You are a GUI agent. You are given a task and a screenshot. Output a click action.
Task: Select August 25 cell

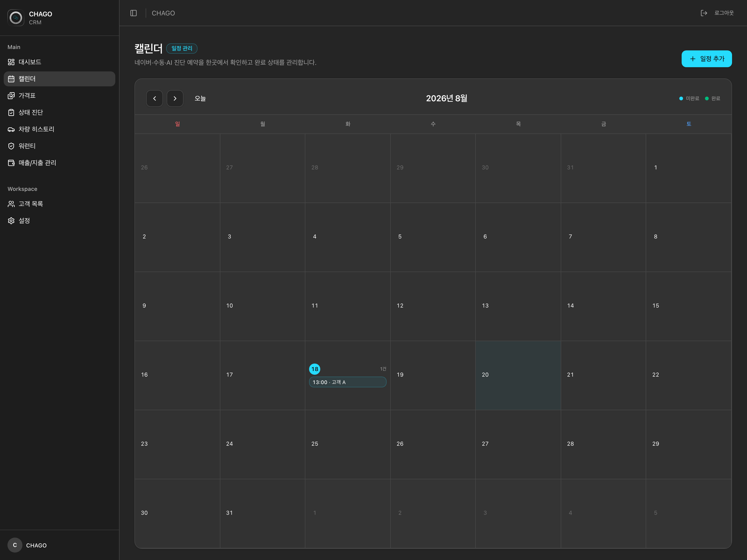click(x=348, y=444)
